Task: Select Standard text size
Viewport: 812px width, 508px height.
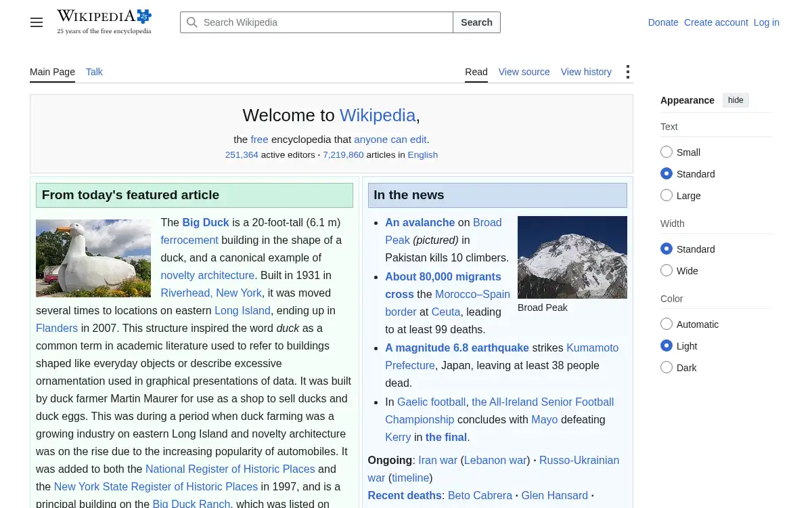Action: point(667,174)
